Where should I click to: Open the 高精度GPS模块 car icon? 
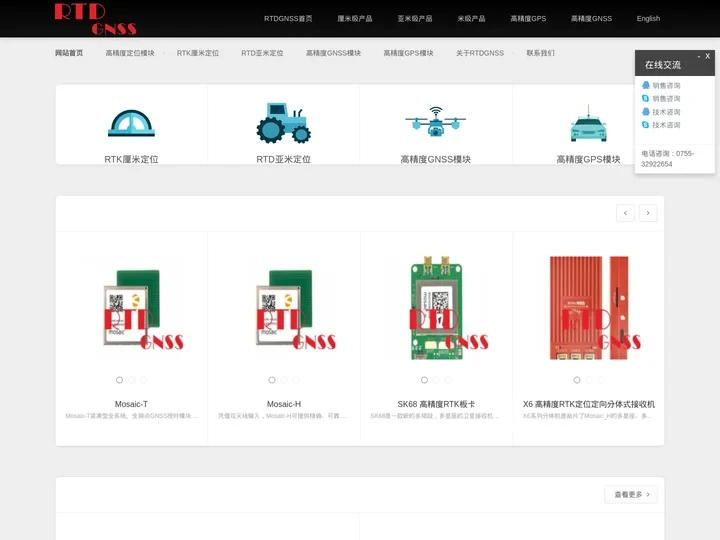coord(588,124)
